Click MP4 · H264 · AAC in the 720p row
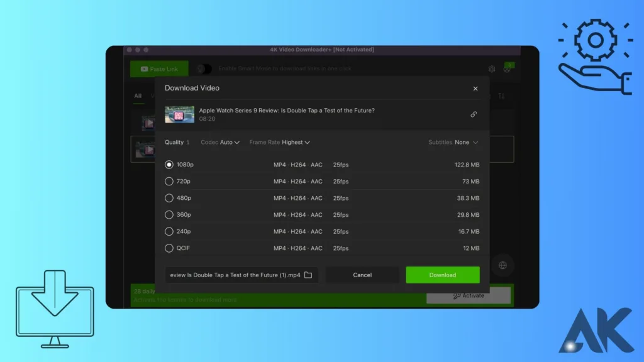Image resolution: width=644 pixels, height=362 pixels. [x=297, y=182]
